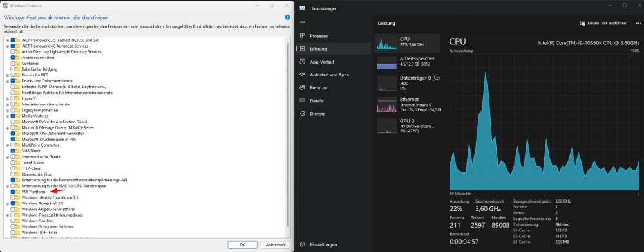Open the Benutzer page
This screenshot has width=644, height=252.
[333, 87]
